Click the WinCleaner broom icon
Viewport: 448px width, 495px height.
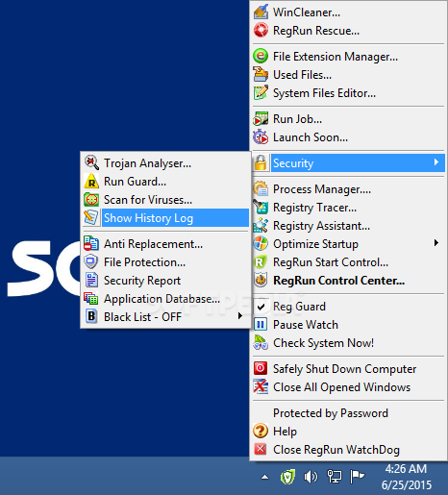[x=261, y=12]
